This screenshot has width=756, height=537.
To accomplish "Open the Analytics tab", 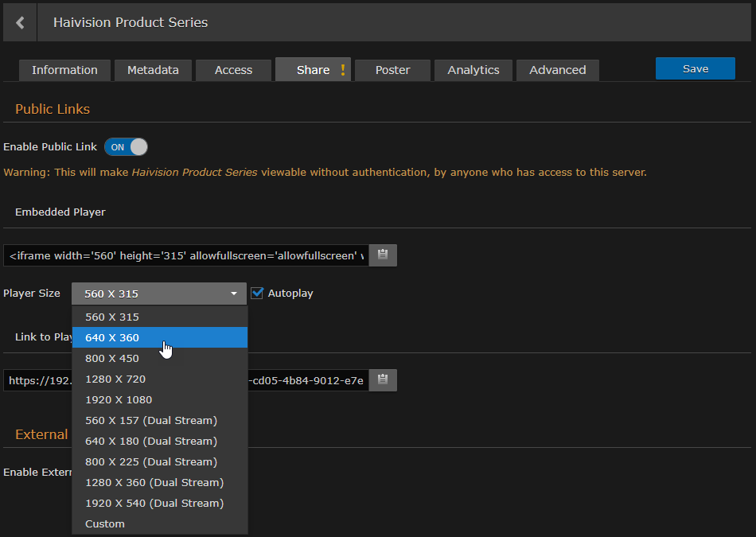I will 473,70.
